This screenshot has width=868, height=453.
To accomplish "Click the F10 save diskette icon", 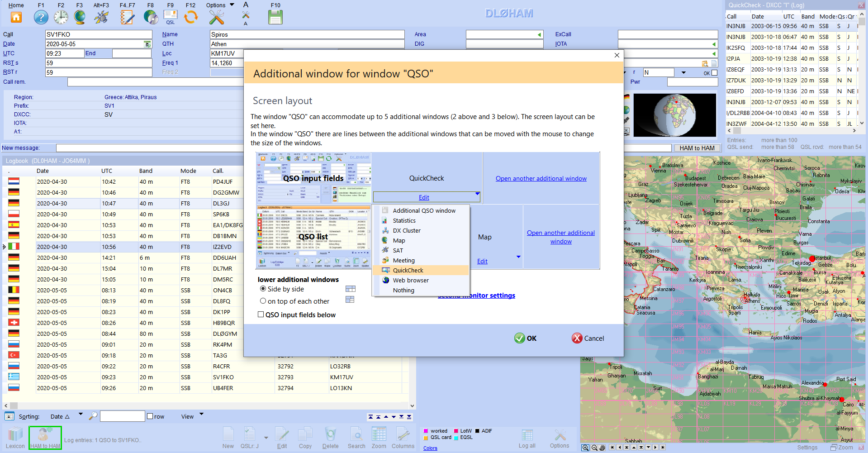I will point(275,17).
